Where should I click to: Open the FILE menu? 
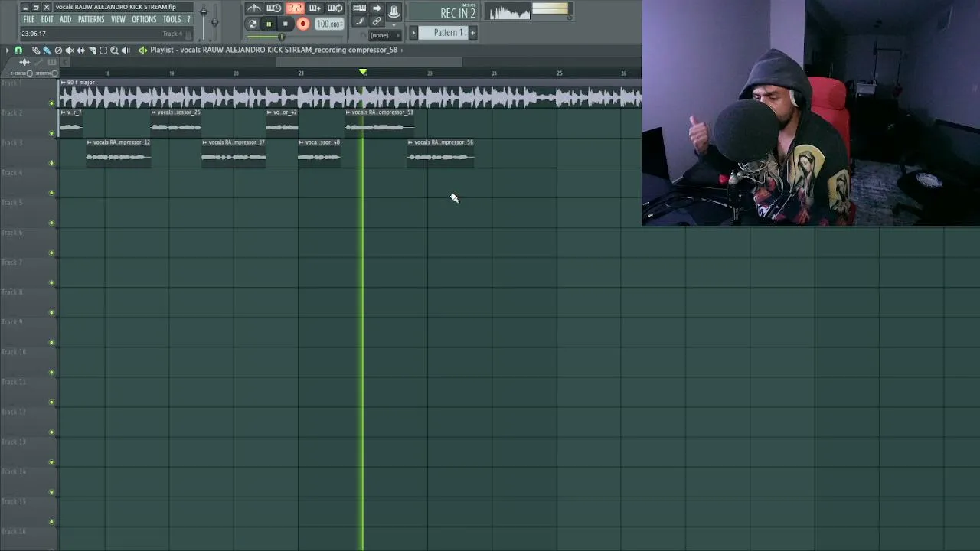pyautogui.click(x=28, y=19)
